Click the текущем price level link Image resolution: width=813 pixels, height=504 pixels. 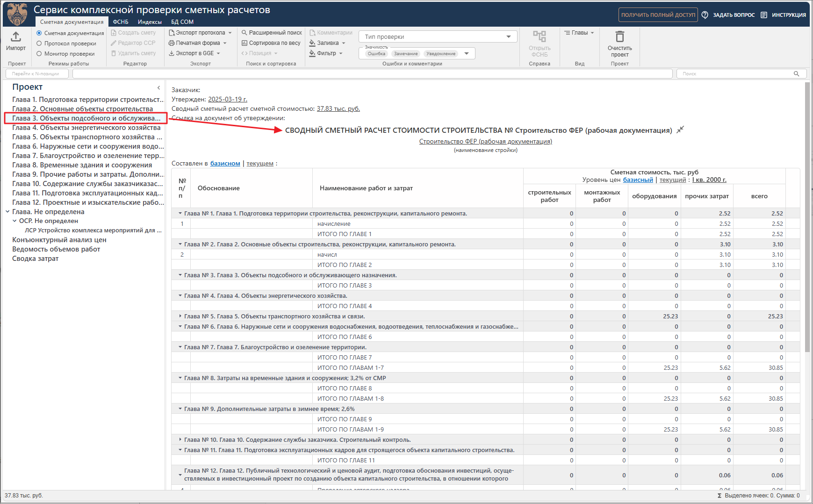coord(260,164)
